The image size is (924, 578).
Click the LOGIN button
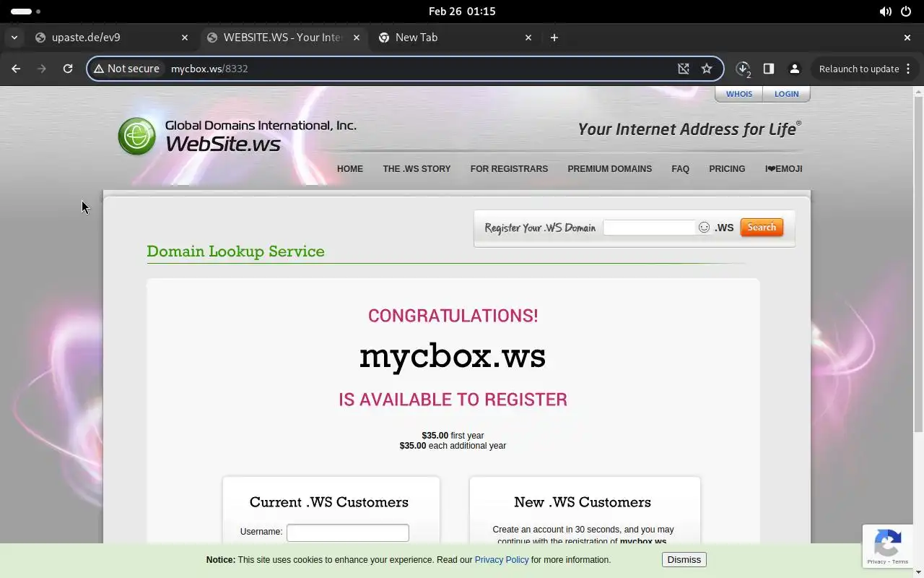point(786,94)
